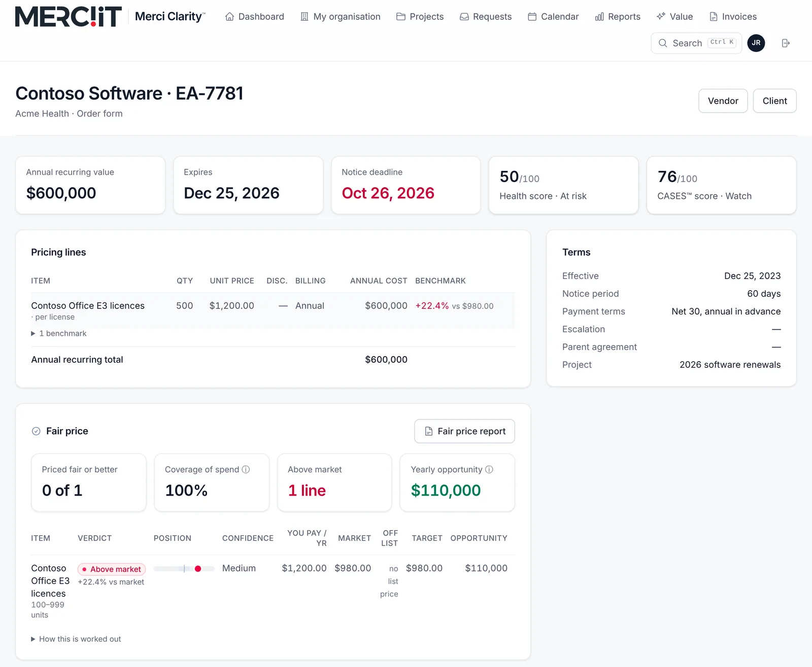Click the Medium confidence cell
The height and width of the screenshot is (667, 812).
[239, 568]
